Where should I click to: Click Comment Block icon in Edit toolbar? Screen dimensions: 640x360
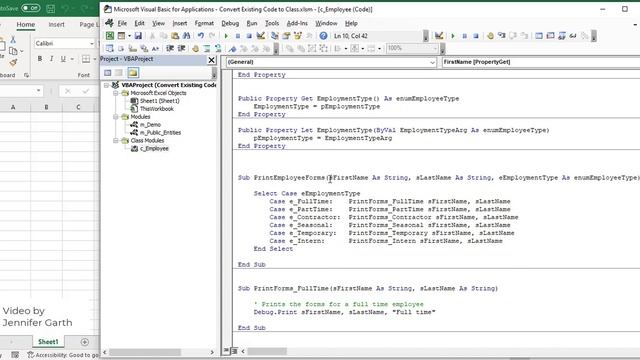pyautogui.click(x=207, y=49)
